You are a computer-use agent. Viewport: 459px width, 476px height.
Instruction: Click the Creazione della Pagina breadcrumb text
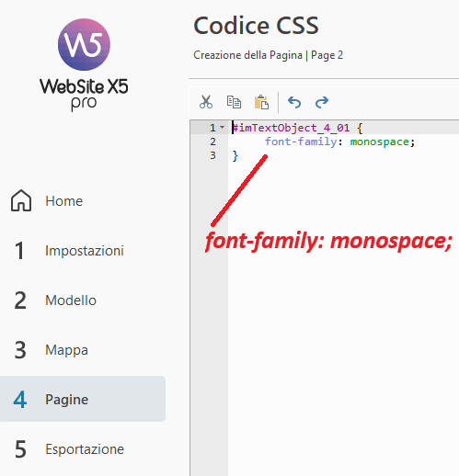pos(247,55)
